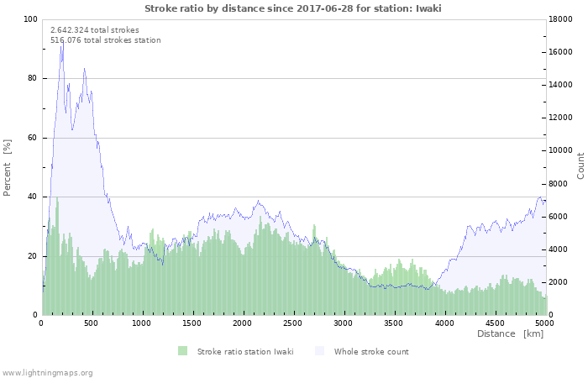Select the 'Stroke ratio station Iwaki' legend label

[245, 351]
